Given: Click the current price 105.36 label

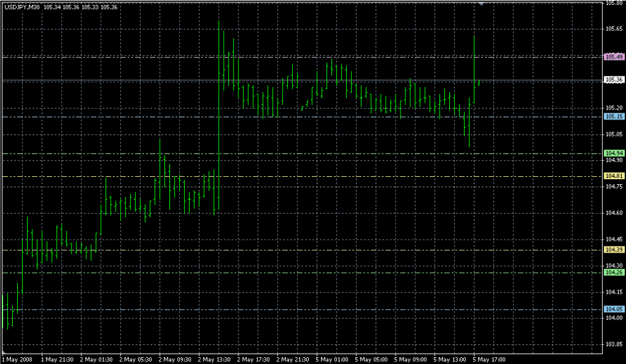Looking at the screenshot, I should point(612,79).
